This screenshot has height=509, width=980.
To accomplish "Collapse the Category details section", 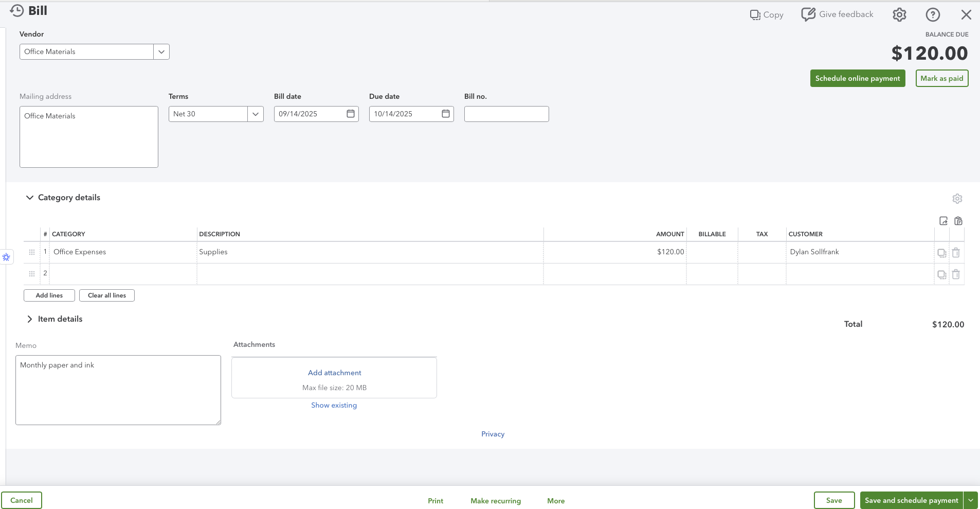I will [30, 198].
